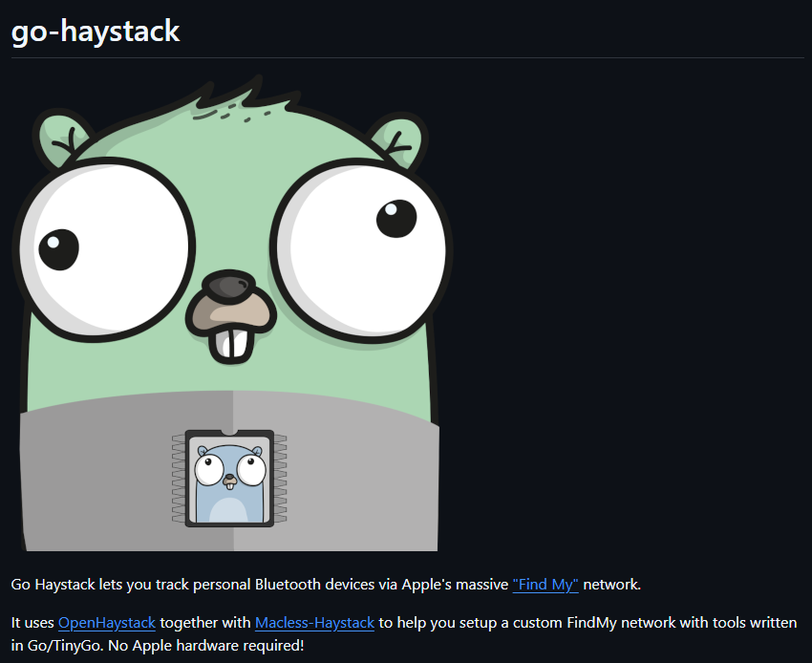812x663 pixels.
Task: Click the small blue gopher chip
Action: coord(229,479)
